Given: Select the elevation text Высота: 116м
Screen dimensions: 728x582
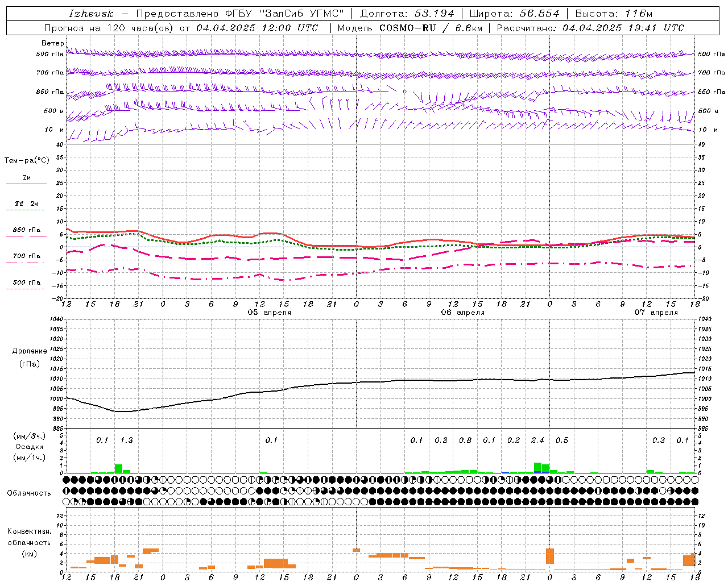Looking at the screenshot, I should [x=614, y=14].
